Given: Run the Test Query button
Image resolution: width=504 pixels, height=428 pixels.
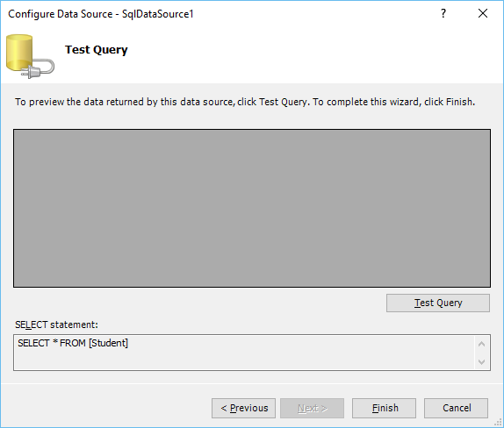Looking at the screenshot, I should pos(438,303).
